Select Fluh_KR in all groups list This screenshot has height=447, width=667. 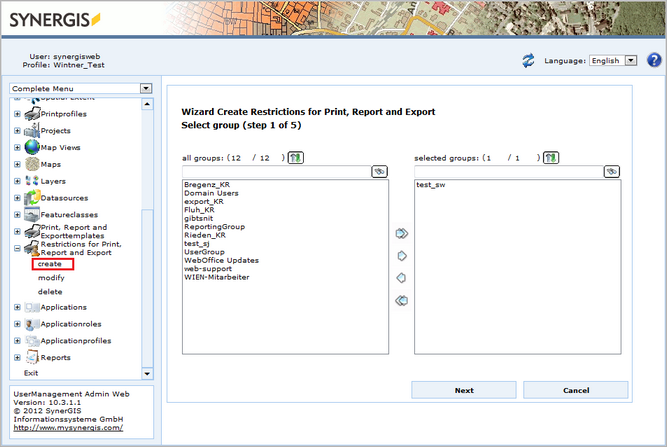pyautogui.click(x=199, y=210)
